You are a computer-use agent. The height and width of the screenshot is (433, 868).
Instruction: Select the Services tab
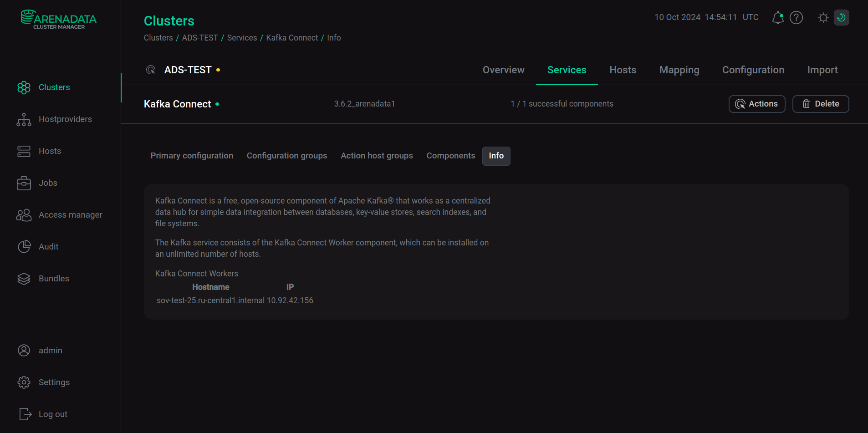[x=567, y=70]
